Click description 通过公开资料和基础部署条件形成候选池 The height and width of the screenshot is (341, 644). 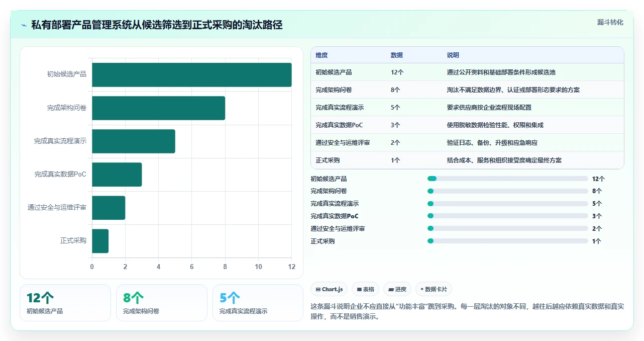pyautogui.click(x=501, y=72)
